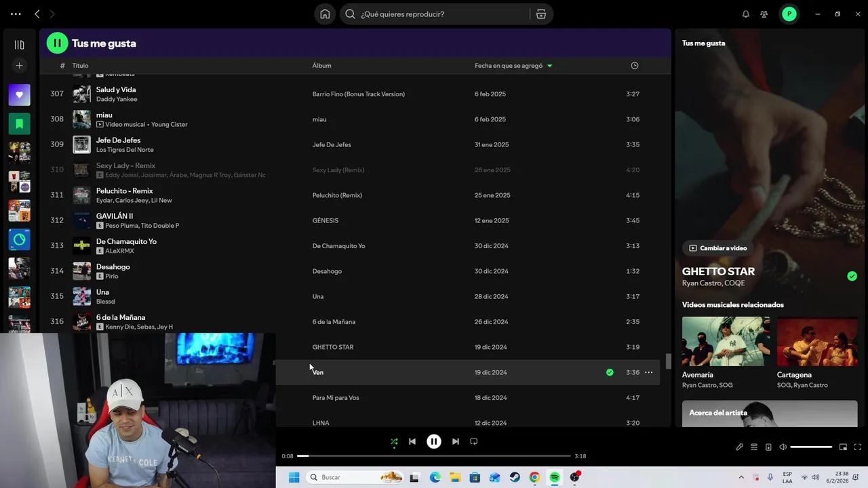Open the Acerca del artista card
Viewport: 868px width, 488px height.
point(770,413)
